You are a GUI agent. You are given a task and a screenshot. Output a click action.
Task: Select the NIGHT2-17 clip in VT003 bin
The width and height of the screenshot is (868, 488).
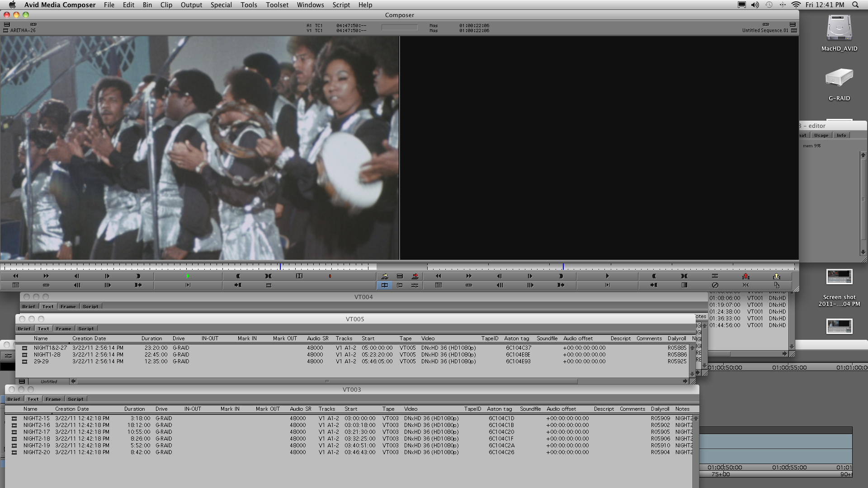37,432
